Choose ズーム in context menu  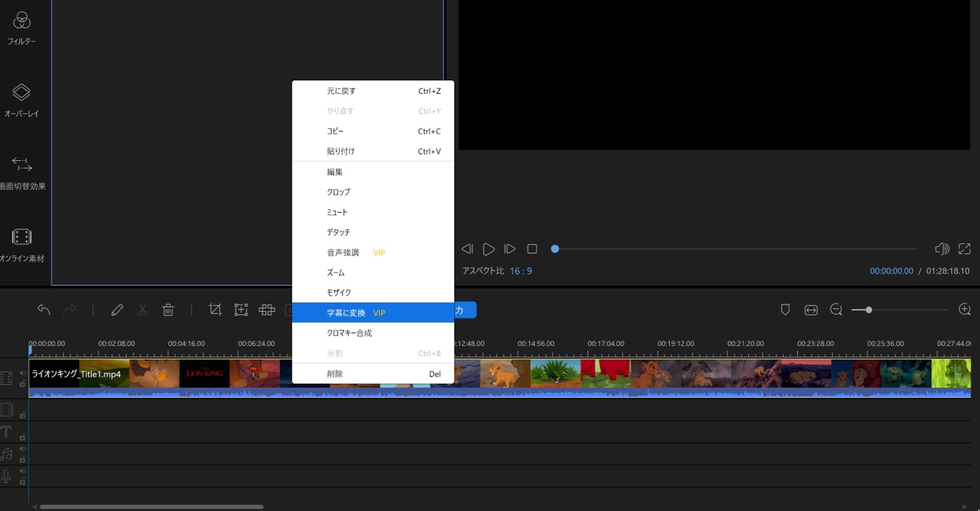click(x=373, y=273)
